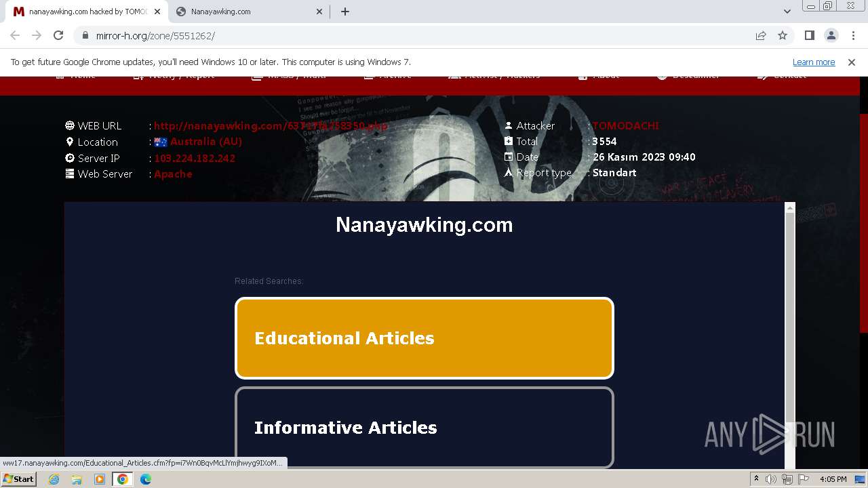
Task: Open the TOMODACHI attacker profile link
Action: [625, 125]
